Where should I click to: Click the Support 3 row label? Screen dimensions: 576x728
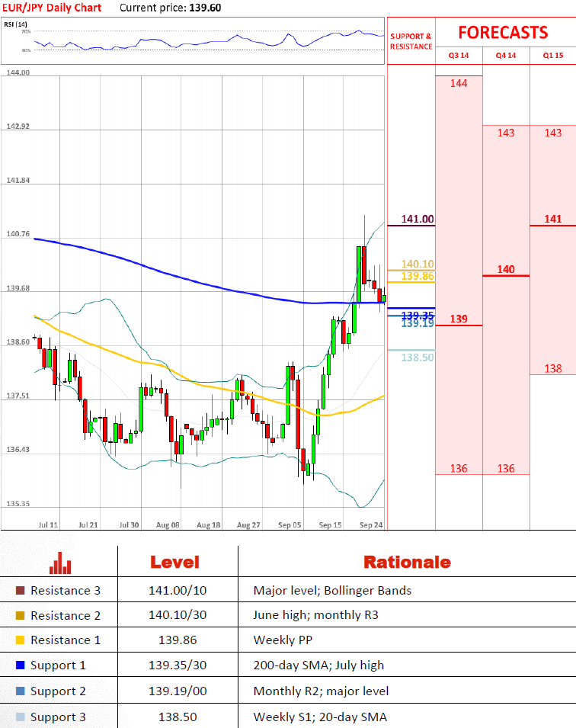coord(58,717)
